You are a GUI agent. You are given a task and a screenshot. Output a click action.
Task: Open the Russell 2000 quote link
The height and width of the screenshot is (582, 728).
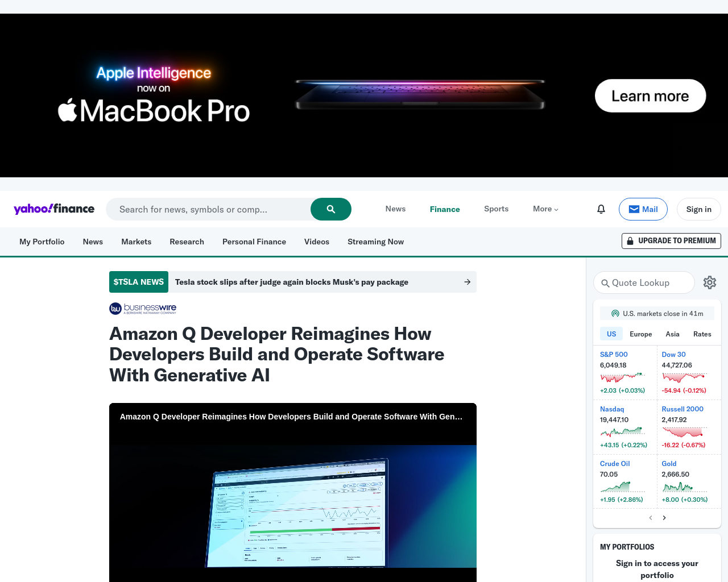[x=682, y=409]
